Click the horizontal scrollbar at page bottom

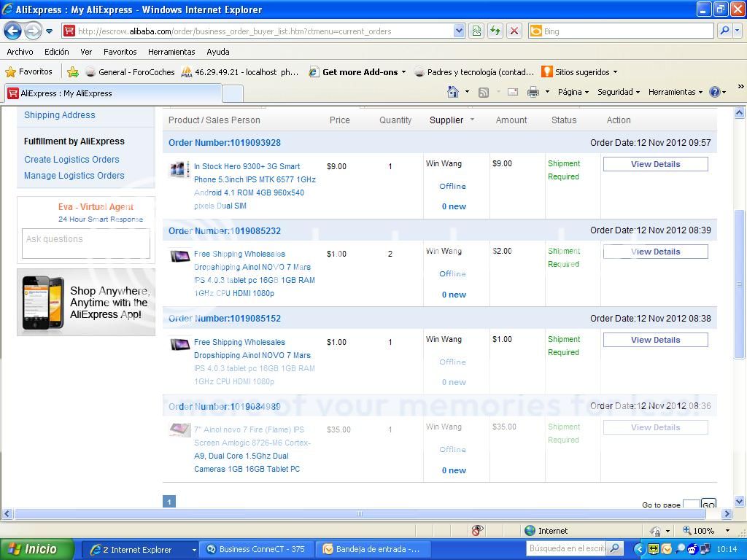(x=359, y=513)
